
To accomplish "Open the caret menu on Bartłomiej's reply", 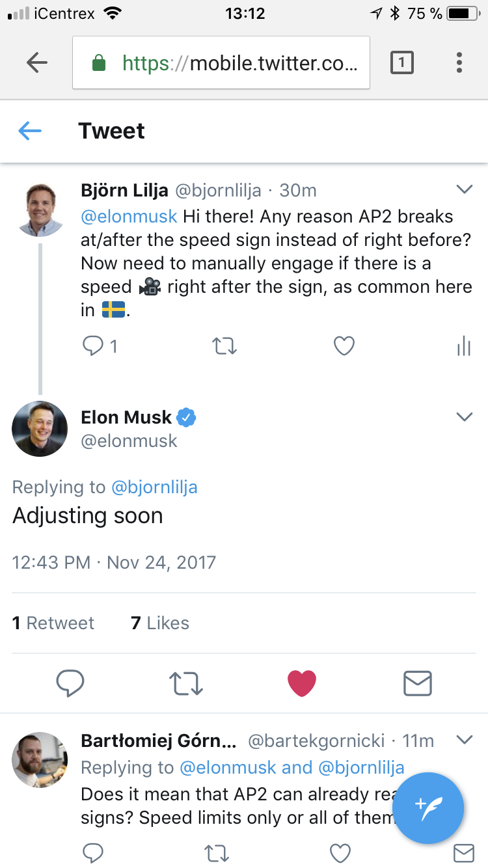I will pos(464,740).
